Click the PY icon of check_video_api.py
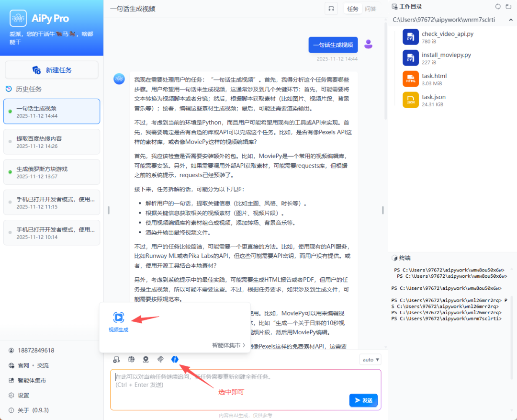Screen dimensions: 517x420 click(x=411, y=37)
